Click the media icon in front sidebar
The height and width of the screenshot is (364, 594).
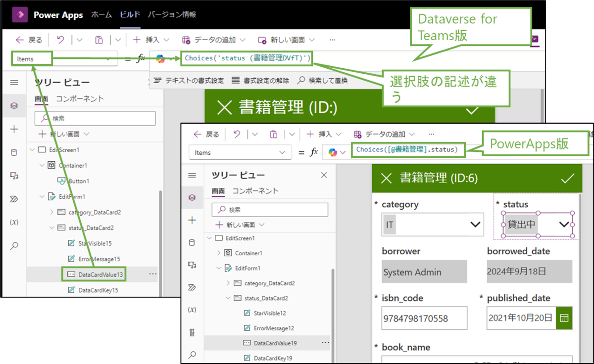tap(192, 265)
